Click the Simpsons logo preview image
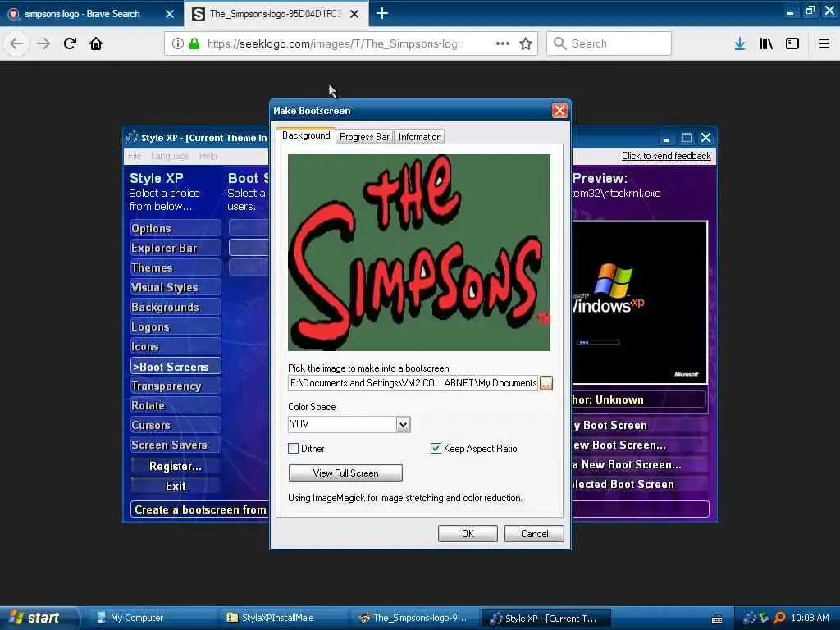The height and width of the screenshot is (630, 840). click(x=419, y=253)
